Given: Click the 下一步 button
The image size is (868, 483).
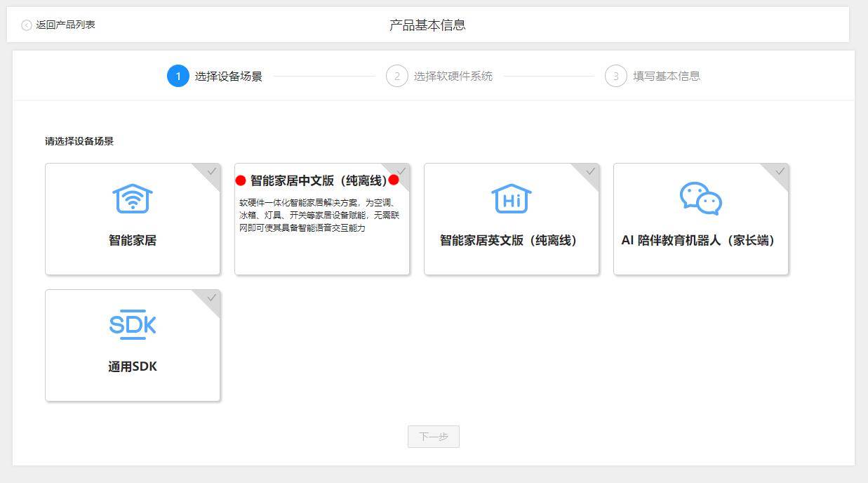Looking at the screenshot, I should [434, 437].
